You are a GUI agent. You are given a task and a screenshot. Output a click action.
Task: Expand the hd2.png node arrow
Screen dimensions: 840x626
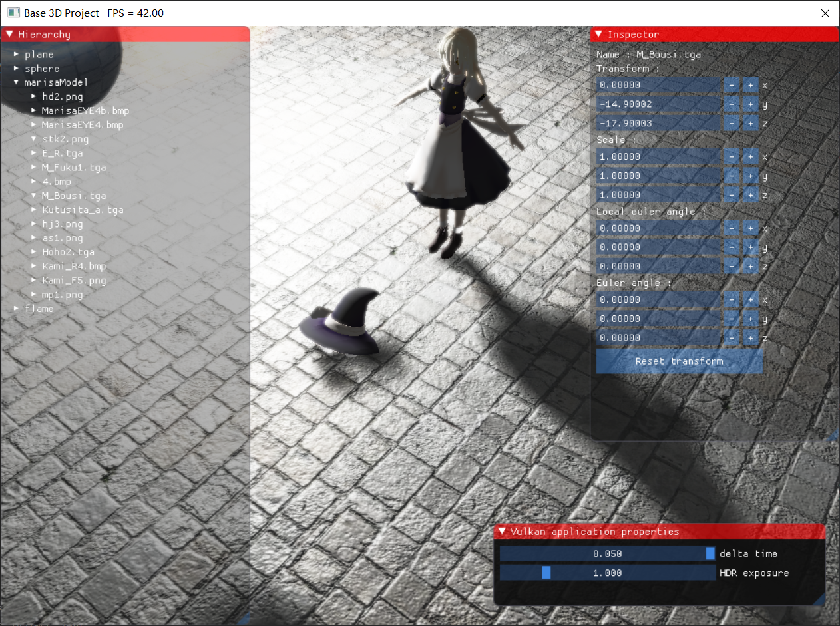pos(34,96)
